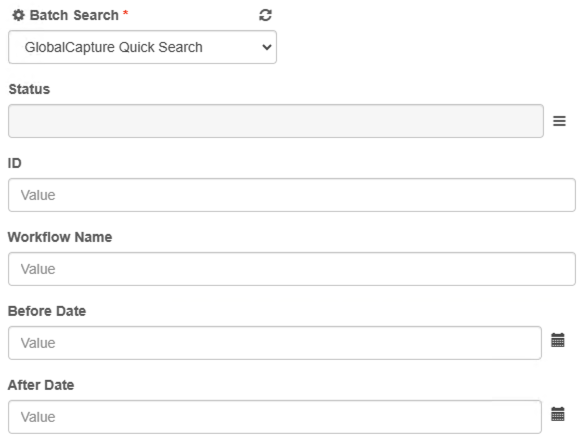The image size is (583, 446).
Task: Click the Before Date value field
Action: tap(275, 343)
